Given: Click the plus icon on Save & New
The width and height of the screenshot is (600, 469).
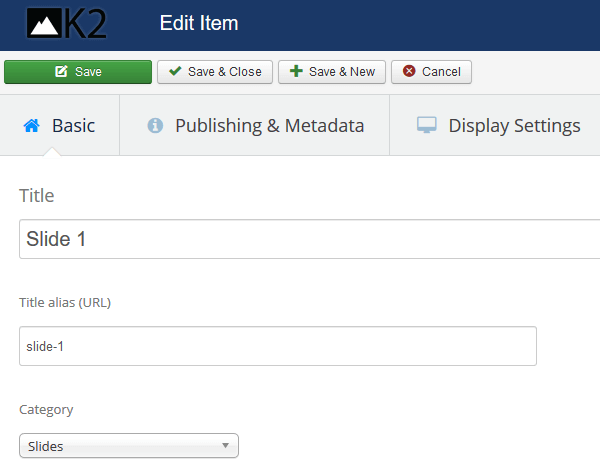Looking at the screenshot, I should (296, 72).
